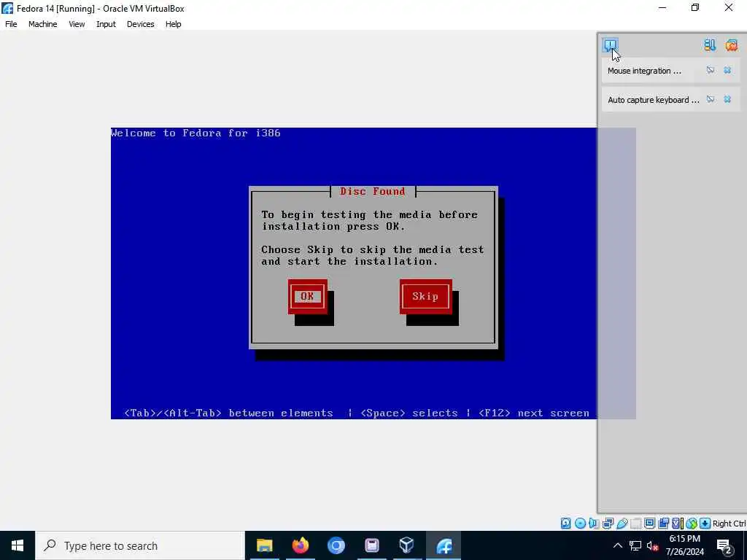Click the Type here to search box
The width and height of the screenshot is (747, 560).
coord(140,545)
